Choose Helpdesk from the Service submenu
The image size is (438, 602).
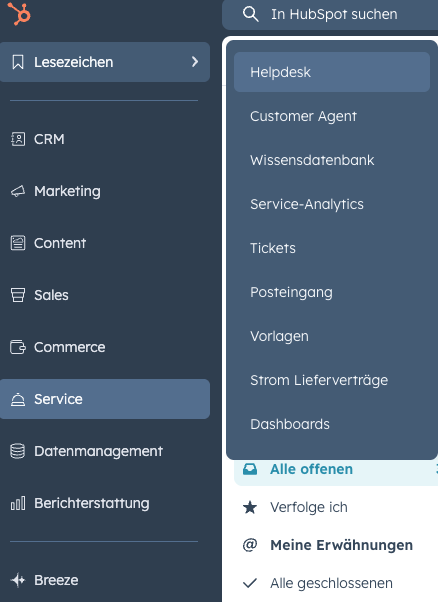click(x=332, y=72)
